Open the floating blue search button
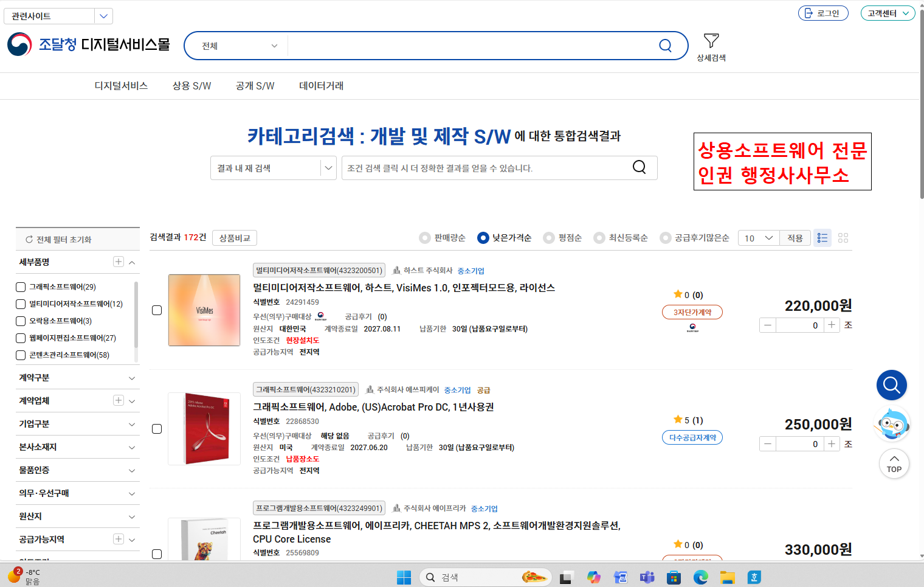This screenshot has width=924, height=587. coord(892,385)
